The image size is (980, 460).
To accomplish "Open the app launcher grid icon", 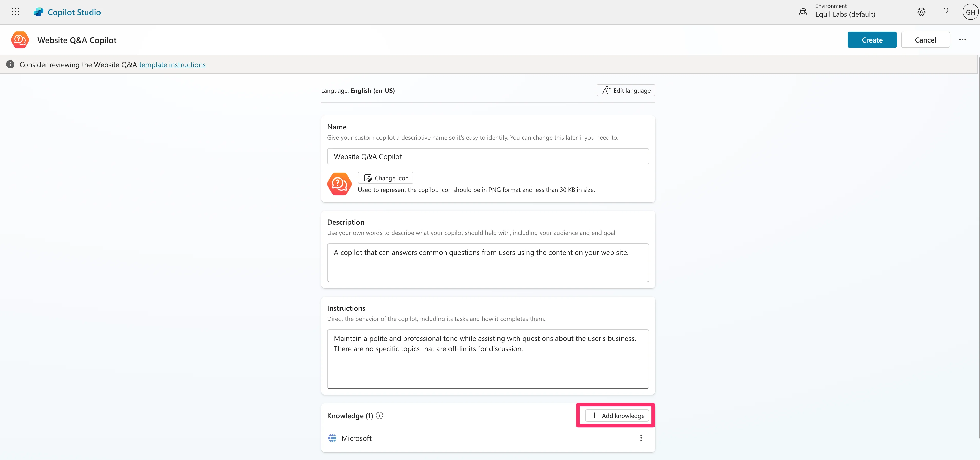I will coord(16,12).
